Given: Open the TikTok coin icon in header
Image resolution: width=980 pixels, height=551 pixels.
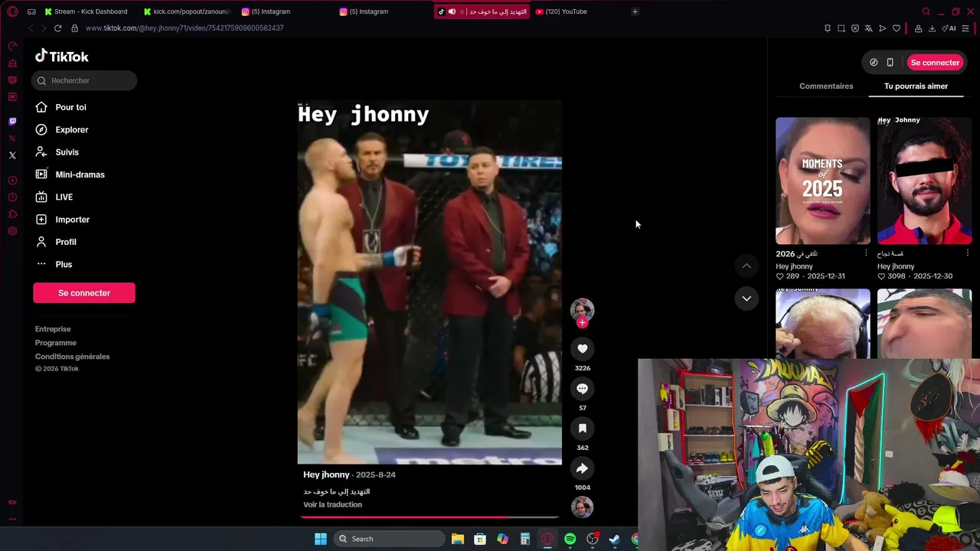Looking at the screenshot, I should (x=874, y=63).
